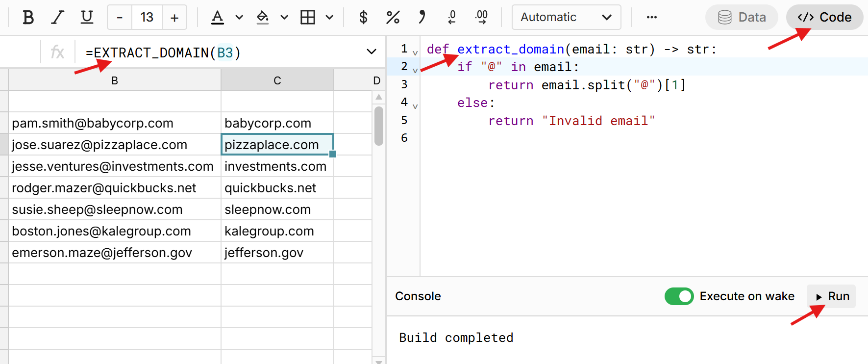
Task: Switch to the Code tab
Action: [824, 18]
